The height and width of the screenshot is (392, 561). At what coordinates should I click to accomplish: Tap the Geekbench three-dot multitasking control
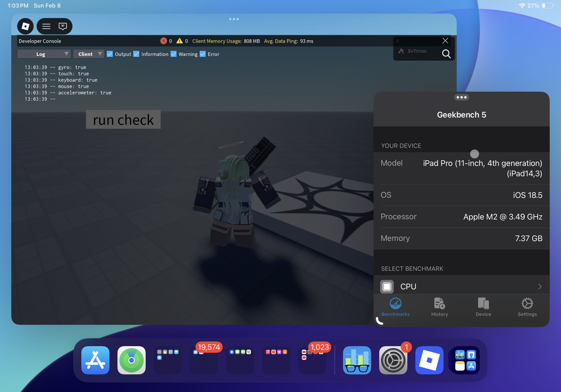pos(461,97)
